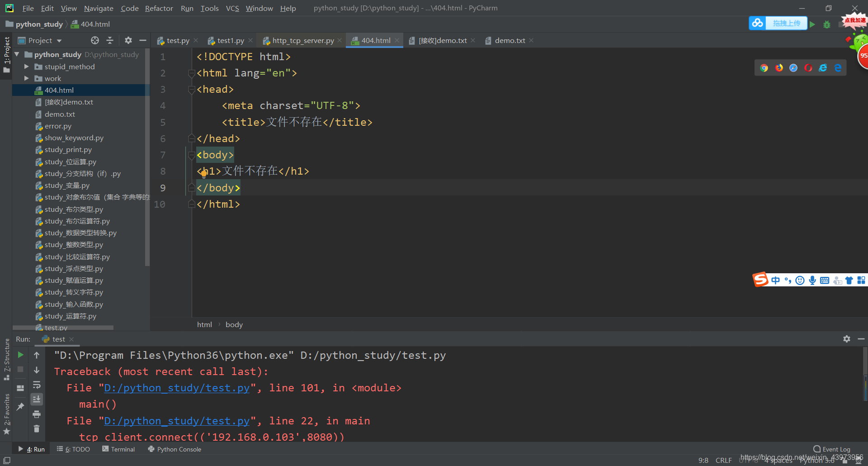Screen dimensions: 868x466
Task: Open the Sogou soft keyboard icon
Action: 825,281
